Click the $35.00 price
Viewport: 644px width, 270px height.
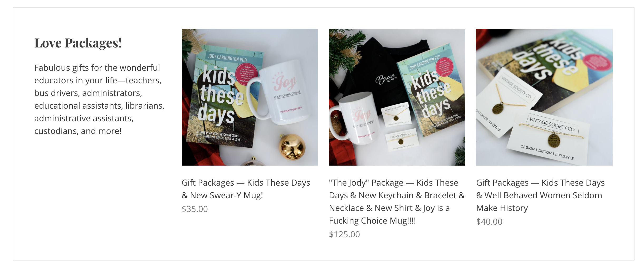click(x=195, y=209)
